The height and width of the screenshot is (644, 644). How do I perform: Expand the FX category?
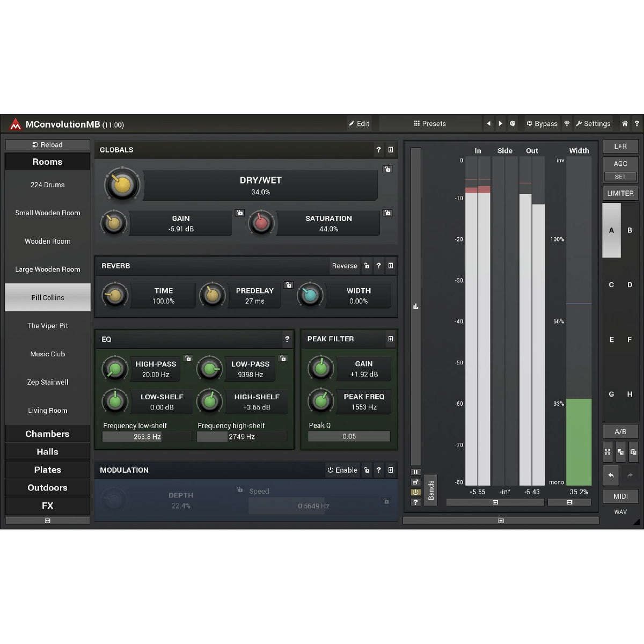[48, 506]
